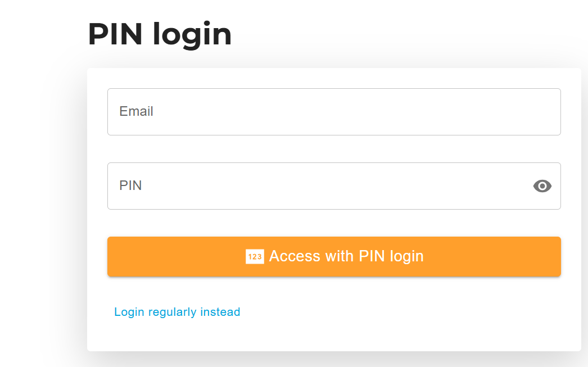Click the numeric keypad icon beside Access text
This screenshot has width=588, height=367.
pyautogui.click(x=255, y=256)
